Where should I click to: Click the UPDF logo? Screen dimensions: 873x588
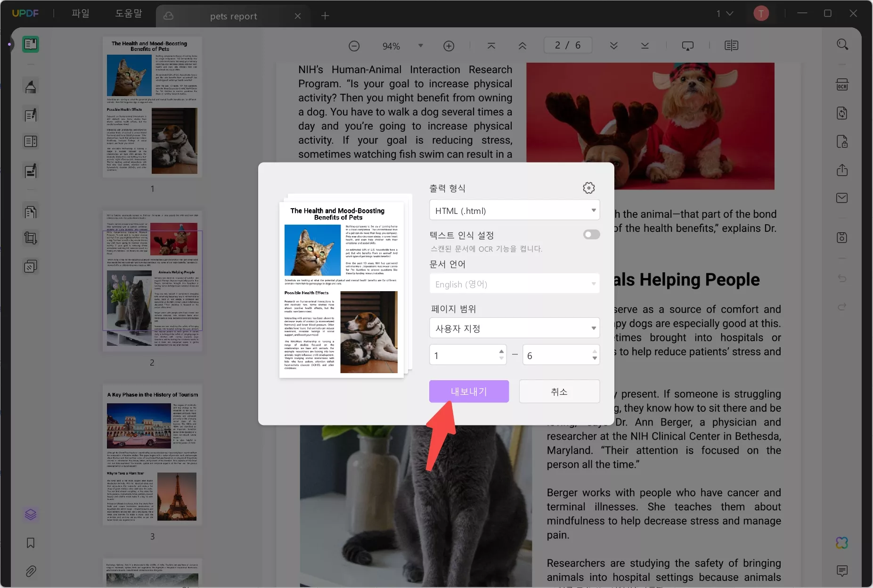coord(25,14)
